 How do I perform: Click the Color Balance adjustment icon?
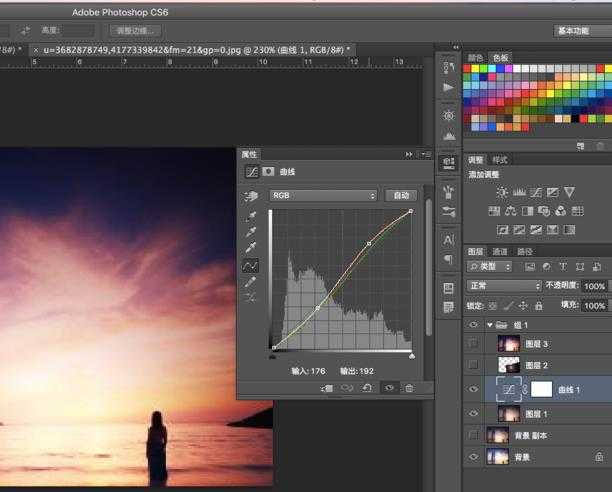coord(511,211)
